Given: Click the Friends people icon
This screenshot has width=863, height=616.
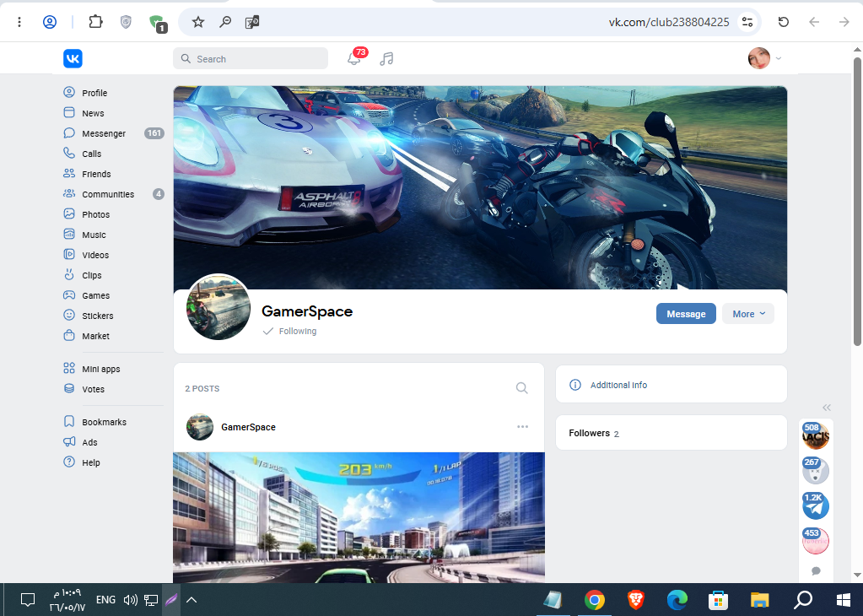Looking at the screenshot, I should 69,173.
